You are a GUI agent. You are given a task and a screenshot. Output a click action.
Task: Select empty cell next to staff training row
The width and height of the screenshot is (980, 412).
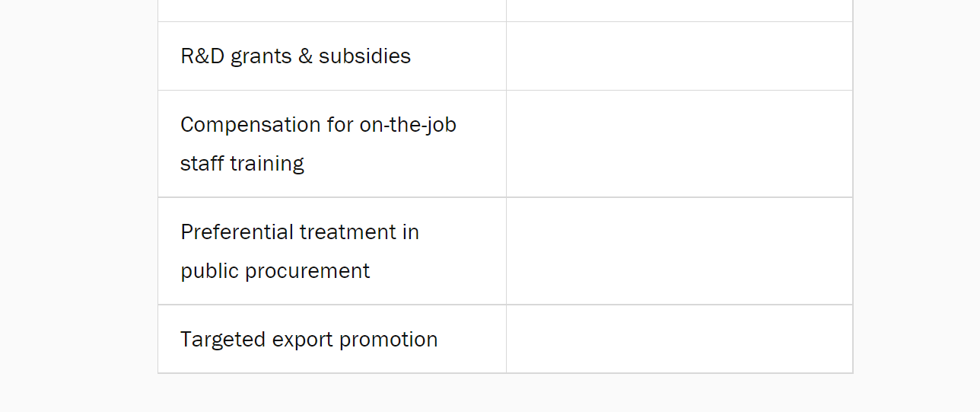tap(679, 144)
